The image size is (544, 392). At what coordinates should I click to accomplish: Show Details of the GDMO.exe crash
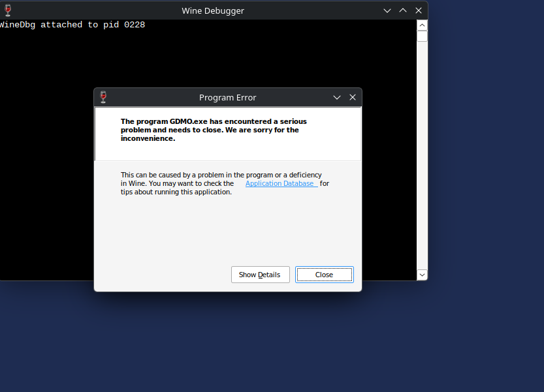(x=260, y=274)
